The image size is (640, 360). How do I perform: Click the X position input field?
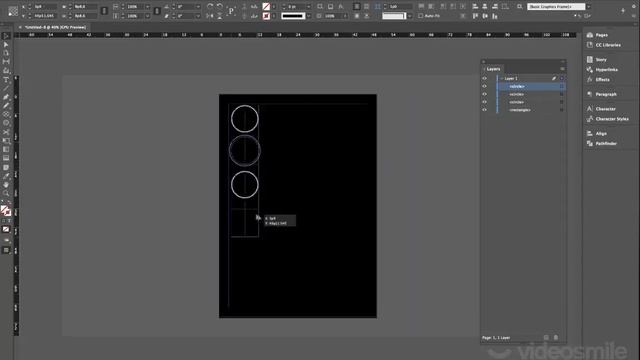45,7
